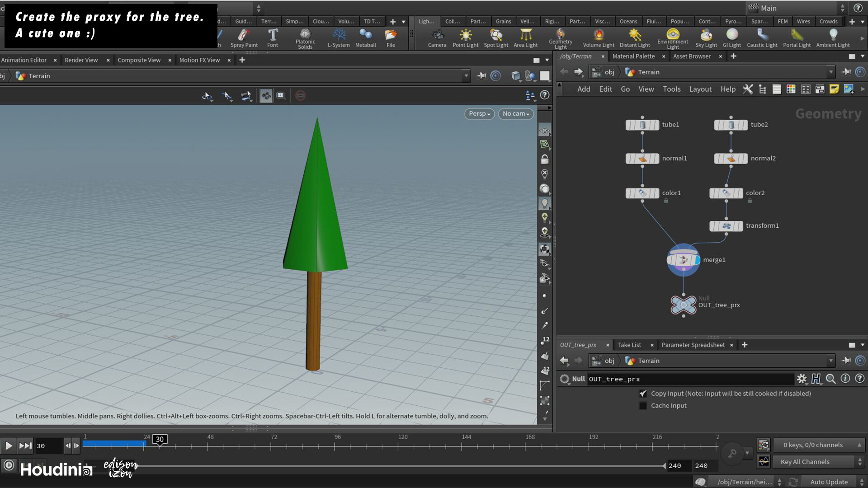Enable the Cache Input checkbox
This screenshot has width=868, height=488.
tap(643, 405)
